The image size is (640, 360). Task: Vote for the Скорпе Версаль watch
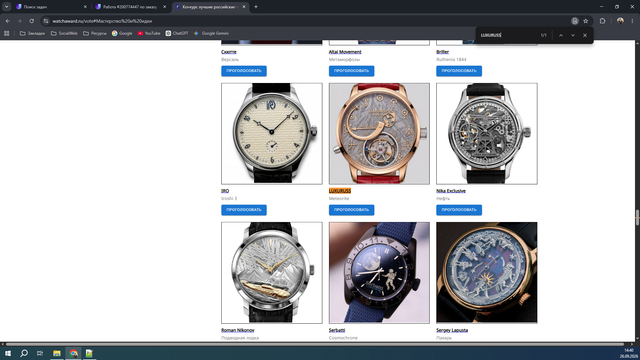point(244,71)
